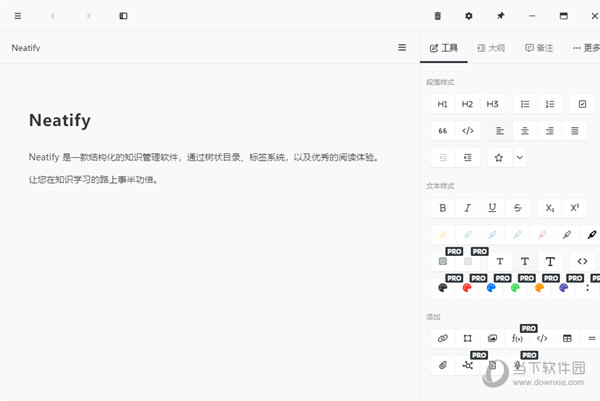Insert a bulleted list
The height and width of the screenshot is (401, 600).
click(525, 104)
